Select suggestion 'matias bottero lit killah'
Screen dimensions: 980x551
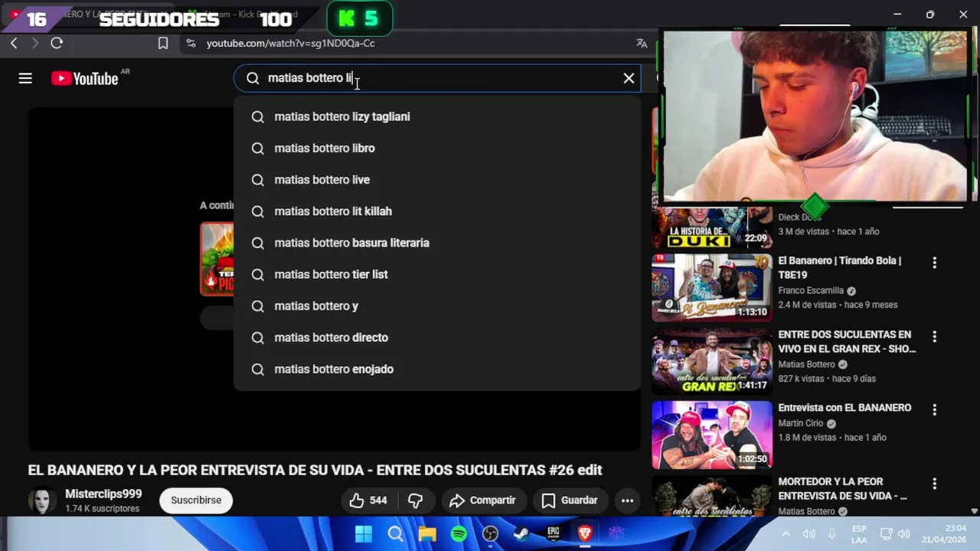tap(437, 211)
